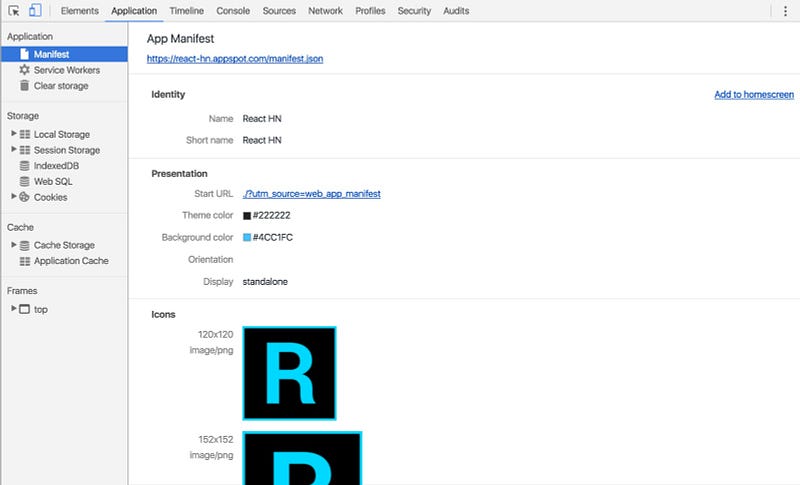Expand the top frame node
Screen dimensions: 800x485
tap(14, 309)
